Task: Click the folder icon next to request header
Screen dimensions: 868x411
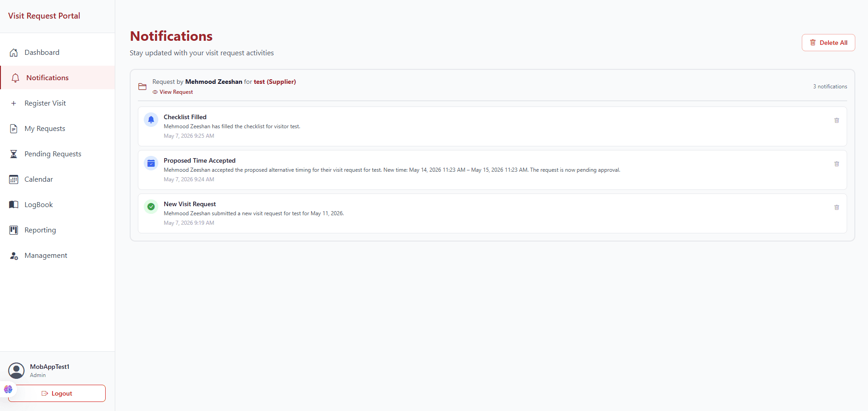Action: click(x=142, y=87)
